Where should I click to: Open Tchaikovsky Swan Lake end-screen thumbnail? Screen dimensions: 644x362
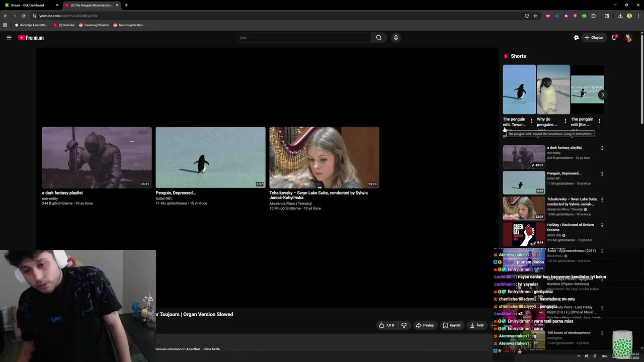324,157
